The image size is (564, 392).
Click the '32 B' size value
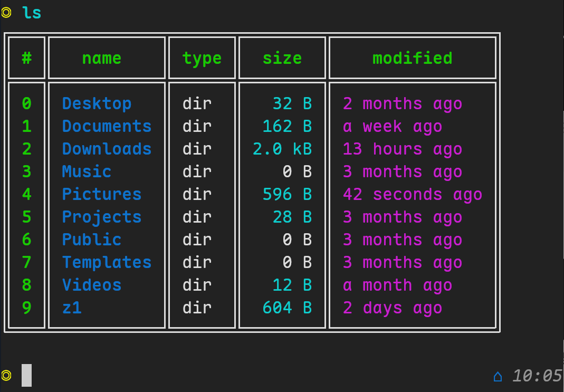click(x=292, y=103)
